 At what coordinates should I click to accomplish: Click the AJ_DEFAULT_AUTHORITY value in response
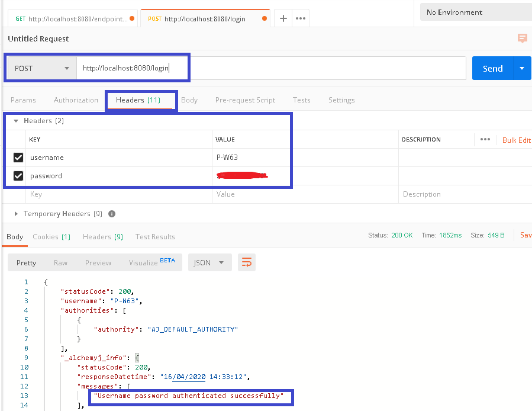[193, 329]
